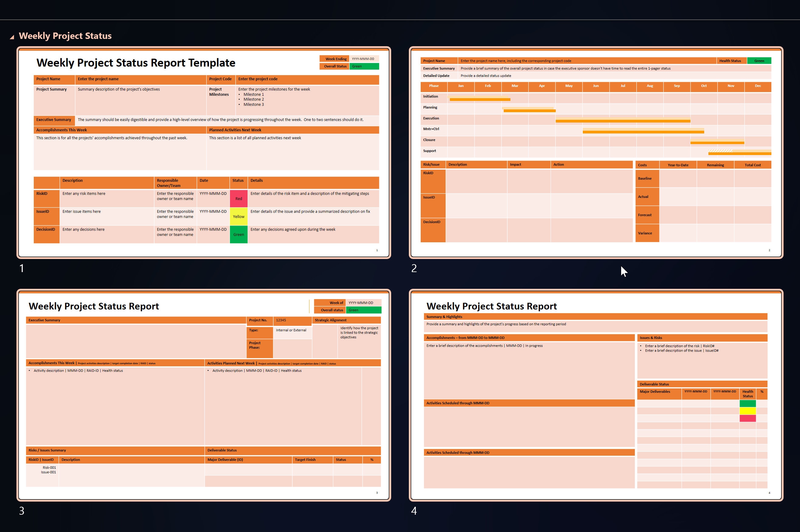The width and height of the screenshot is (800, 532).
Task: Click the Executive Summary header on slide 3
Action: 44,320
